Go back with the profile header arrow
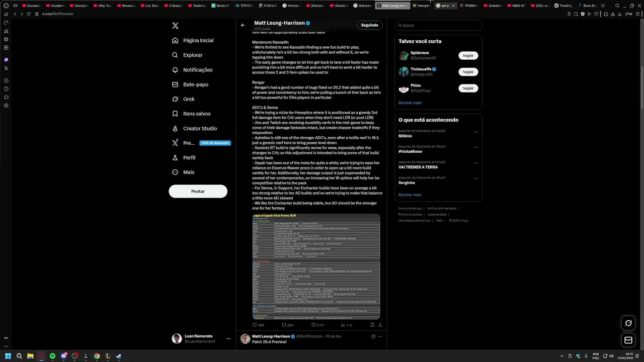Image resolution: width=644 pixels, height=362 pixels. coord(243,25)
